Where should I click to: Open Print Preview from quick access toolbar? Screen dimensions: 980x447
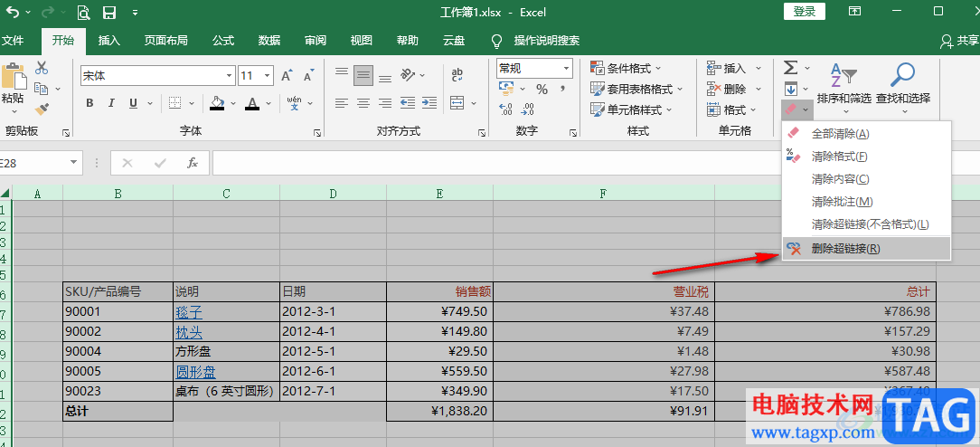point(83,12)
